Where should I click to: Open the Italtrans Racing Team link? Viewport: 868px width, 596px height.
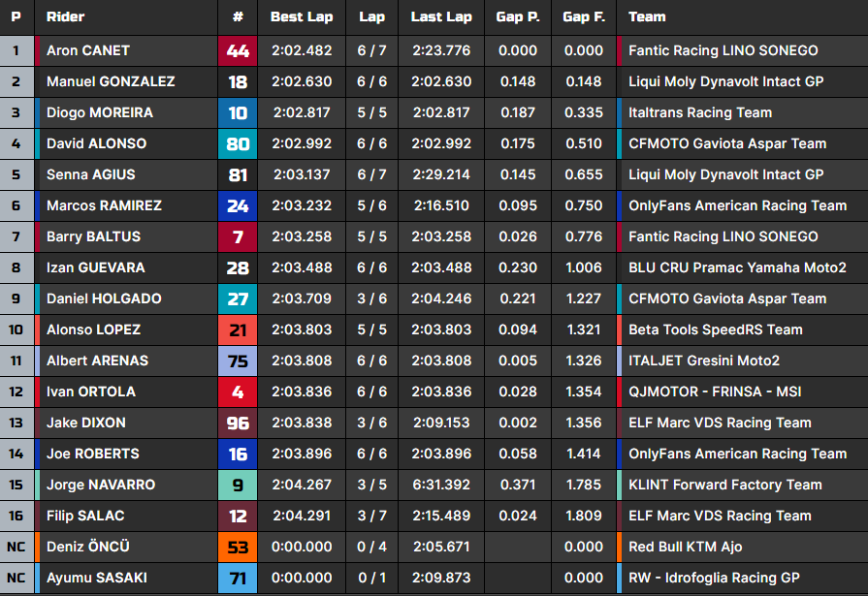(x=700, y=112)
